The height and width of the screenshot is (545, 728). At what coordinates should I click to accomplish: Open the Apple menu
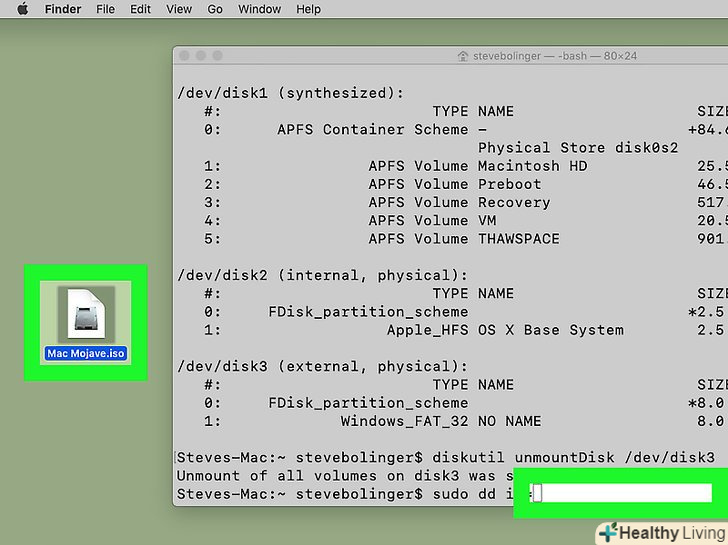[x=22, y=9]
